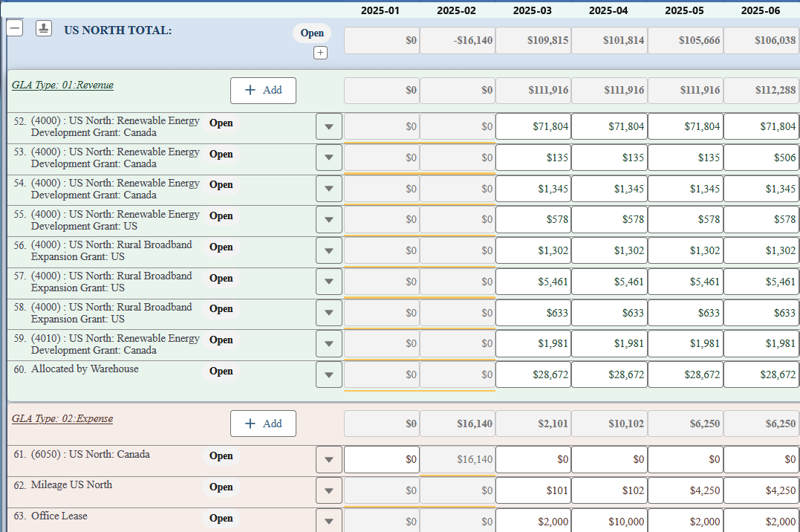Open the GLA Type 01:Revenue link

pos(62,85)
